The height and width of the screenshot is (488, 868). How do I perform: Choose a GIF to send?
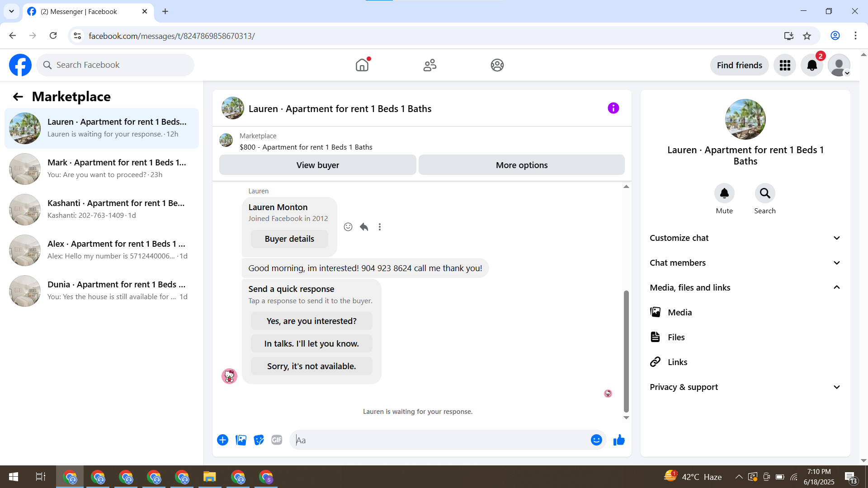277,440
